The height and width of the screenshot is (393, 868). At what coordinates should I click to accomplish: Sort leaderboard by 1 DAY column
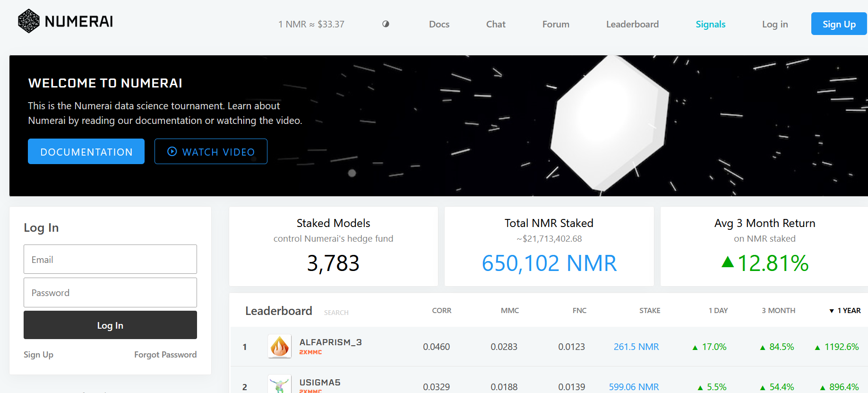718,311
